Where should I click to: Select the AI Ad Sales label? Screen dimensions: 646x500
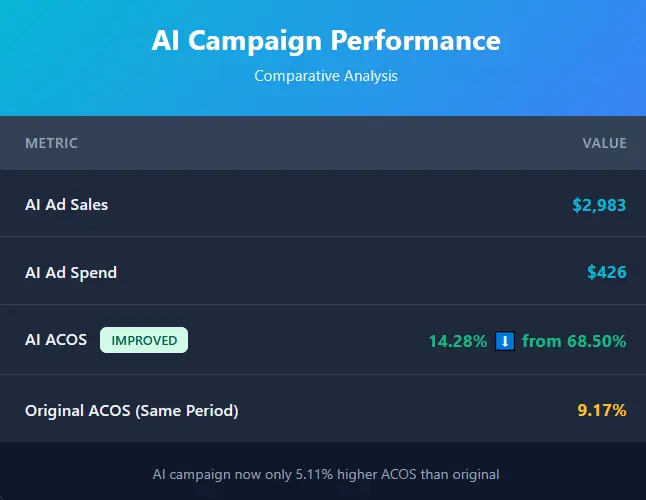pos(66,204)
